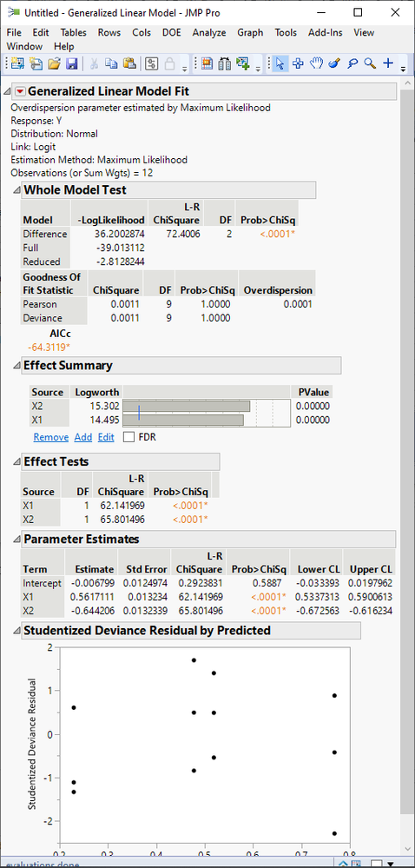415x868 pixels.
Task: Click the Cut scissors icon
Action: pos(94,64)
